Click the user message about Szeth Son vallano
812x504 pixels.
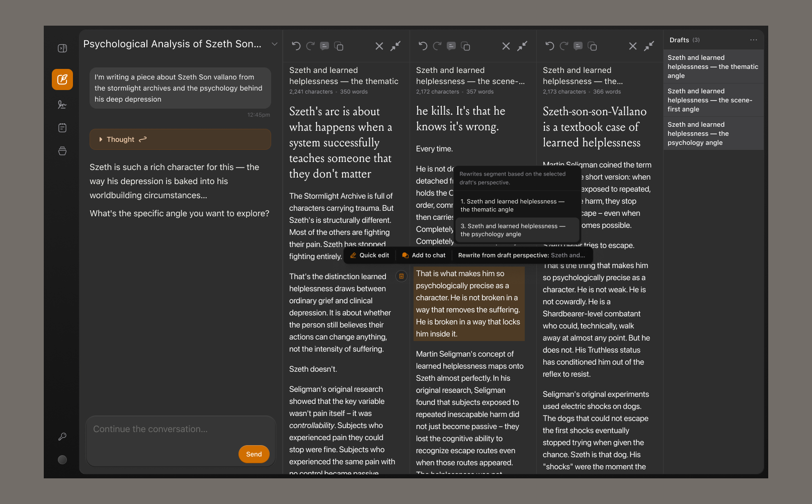(180, 88)
